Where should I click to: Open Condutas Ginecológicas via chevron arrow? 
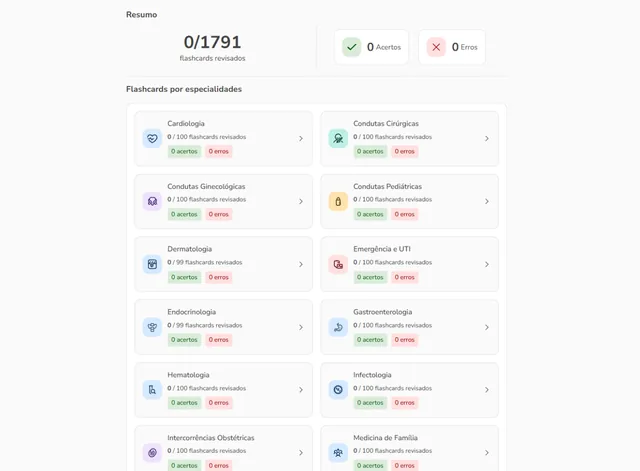click(x=301, y=201)
